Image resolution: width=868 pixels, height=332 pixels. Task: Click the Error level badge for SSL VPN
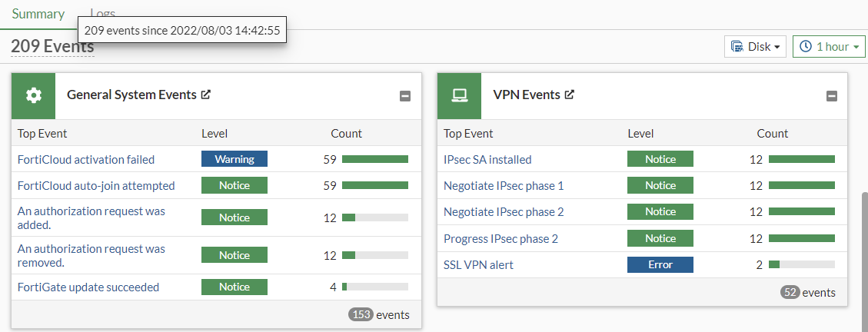pyautogui.click(x=660, y=264)
